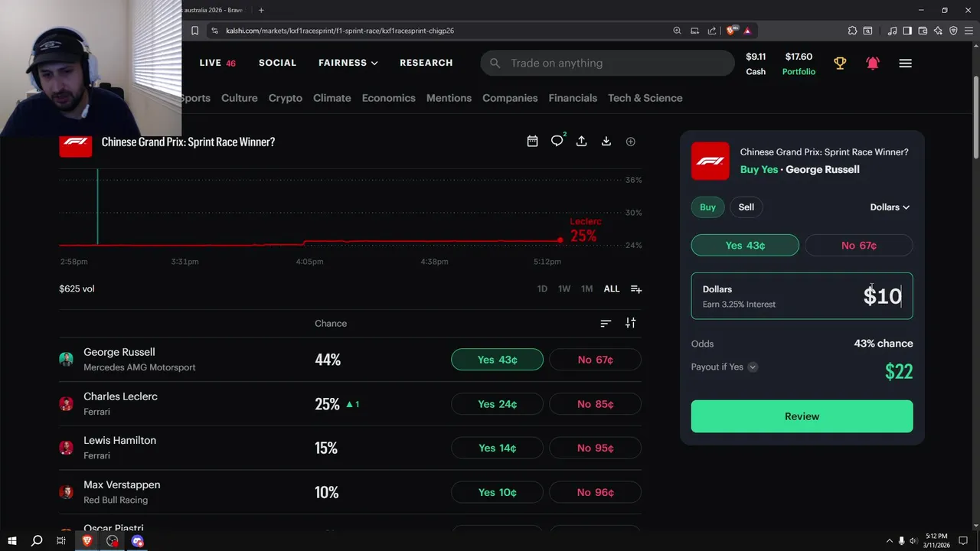Click the circled plus icon above chart
The width and height of the screenshot is (980, 551).
(631, 142)
